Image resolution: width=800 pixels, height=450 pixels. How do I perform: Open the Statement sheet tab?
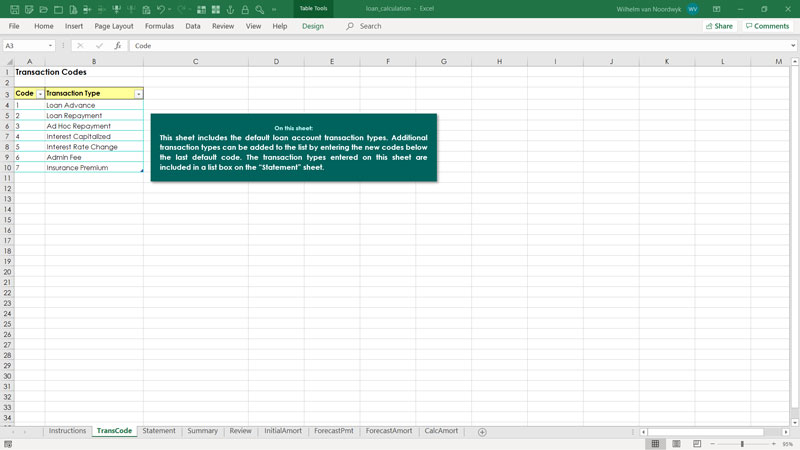pos(159,431)
